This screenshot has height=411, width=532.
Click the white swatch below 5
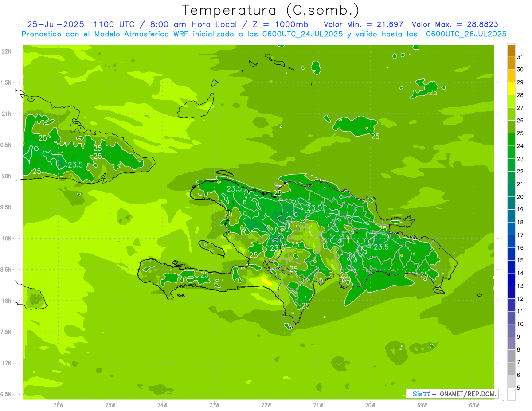point(511,394)
